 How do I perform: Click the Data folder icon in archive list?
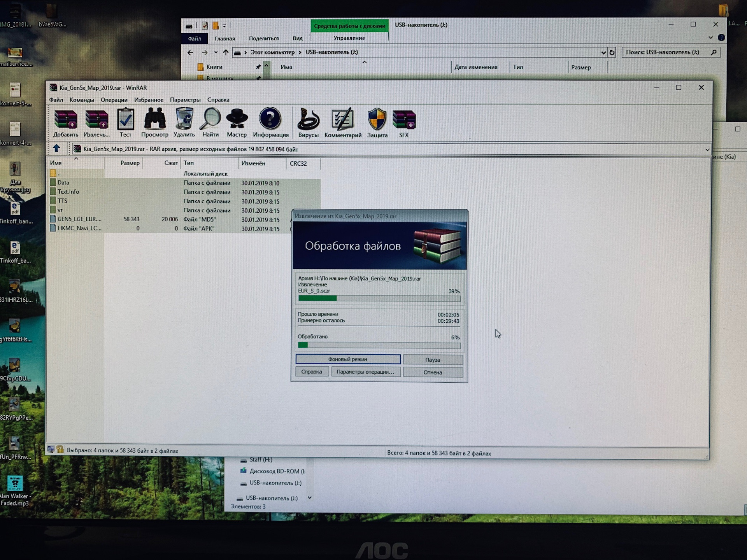coord(53,182)
